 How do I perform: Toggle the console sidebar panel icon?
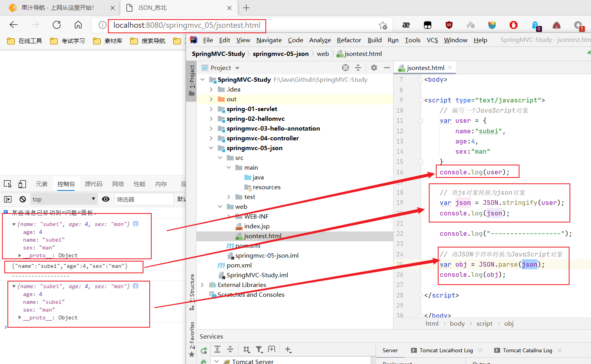point(8,199)
